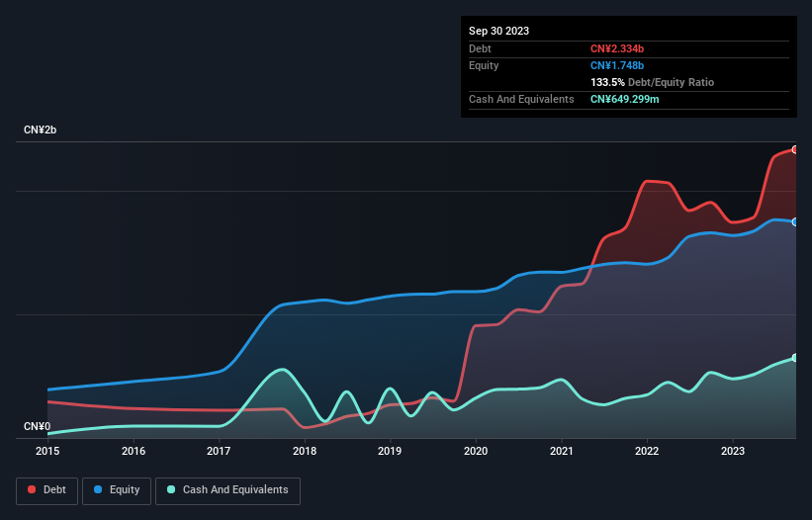Click the red dot in the Debt legend
This screenshot has height=520, width=812.
32,489
